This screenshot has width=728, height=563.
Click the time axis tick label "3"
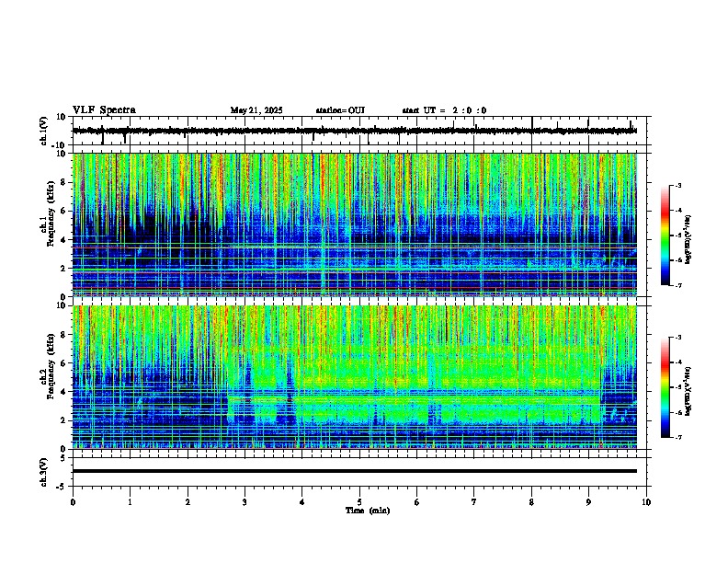[245, 502]
